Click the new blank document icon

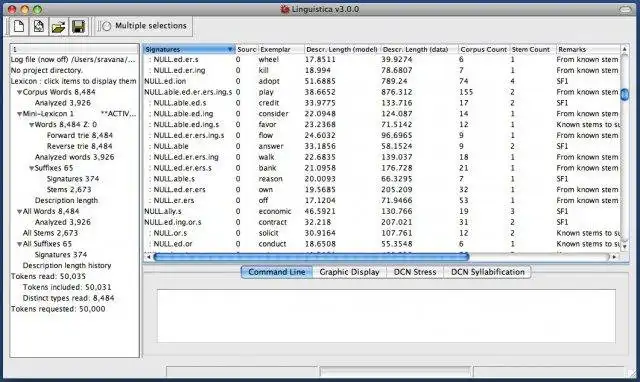pyautogui.click(x=19, y=27)
